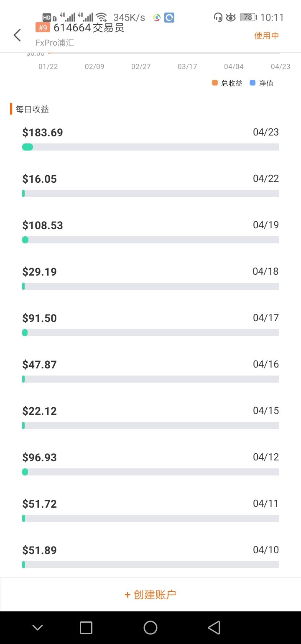Open FxPro浦汇 broker subtitle
The height and width of the screenshot is (644, 301).
click(55, 43)
